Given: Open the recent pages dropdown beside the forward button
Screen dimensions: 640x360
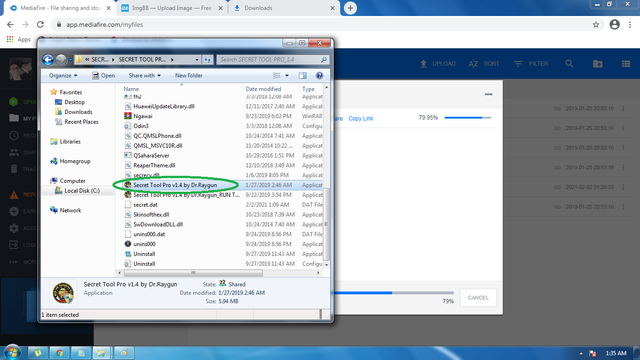Looking at the screenshot, I should tap(70, 60).
